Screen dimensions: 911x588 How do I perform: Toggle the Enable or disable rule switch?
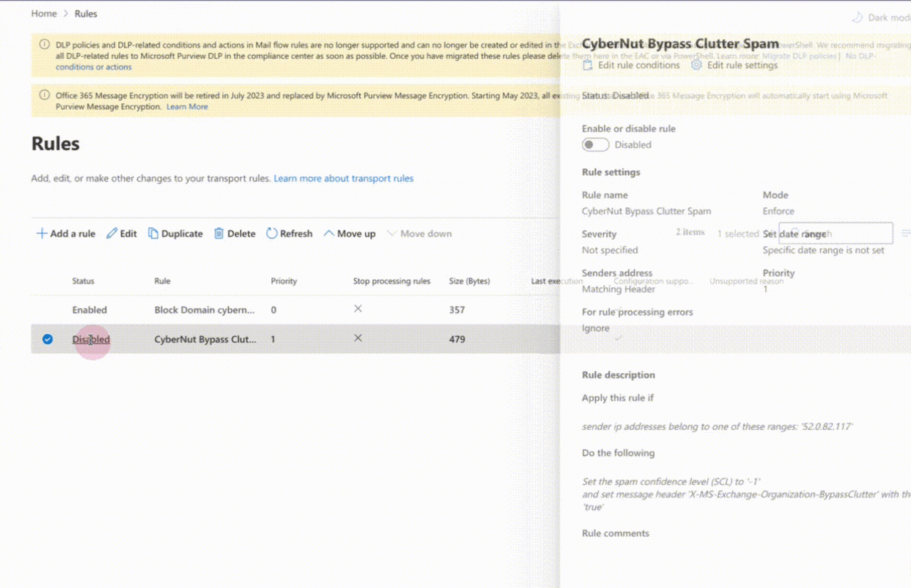click(x=596, y=145)
